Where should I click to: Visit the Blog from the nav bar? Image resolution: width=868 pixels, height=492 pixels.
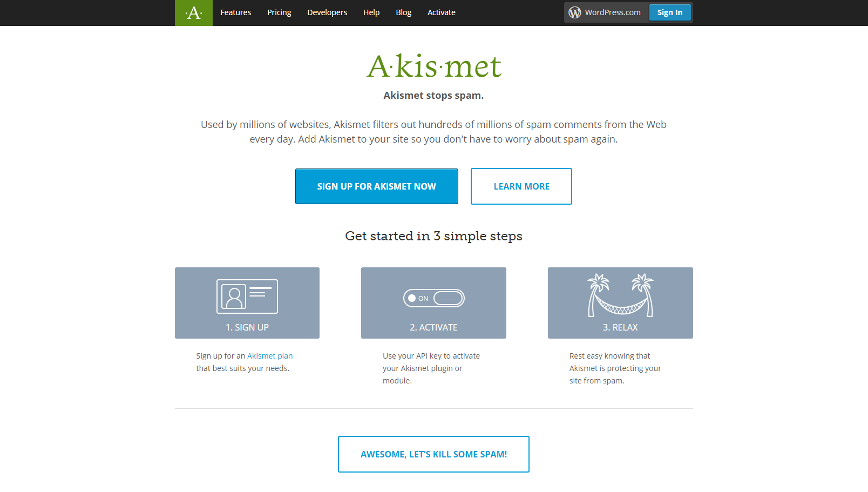(x=404, y=12)
